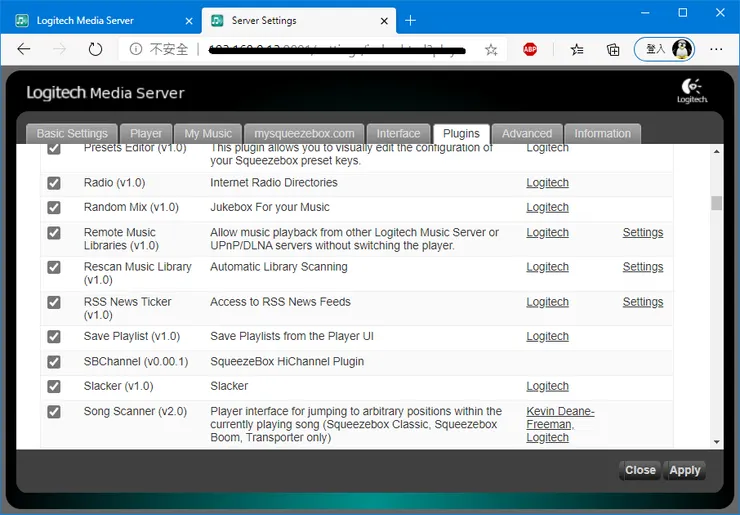This screenshot has height=515, width=740.
Task: Uncheck the SBChannel plugin checkbox
Action: coord(54,362)
